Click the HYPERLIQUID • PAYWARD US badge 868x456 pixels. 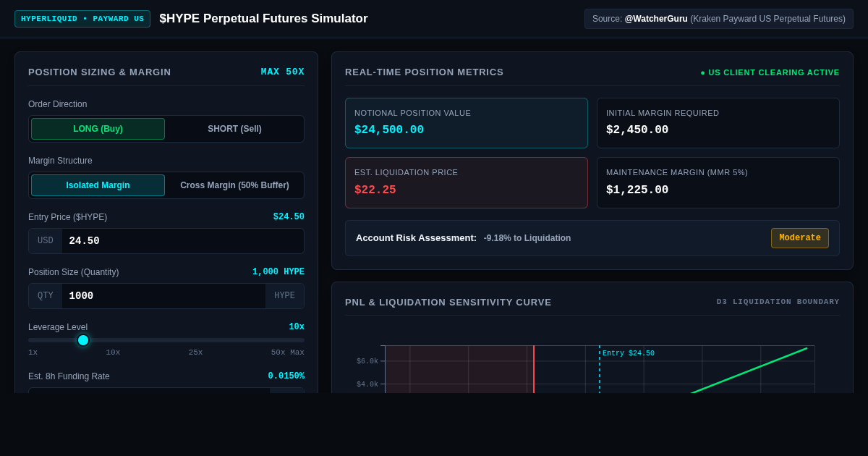[82, 19]
